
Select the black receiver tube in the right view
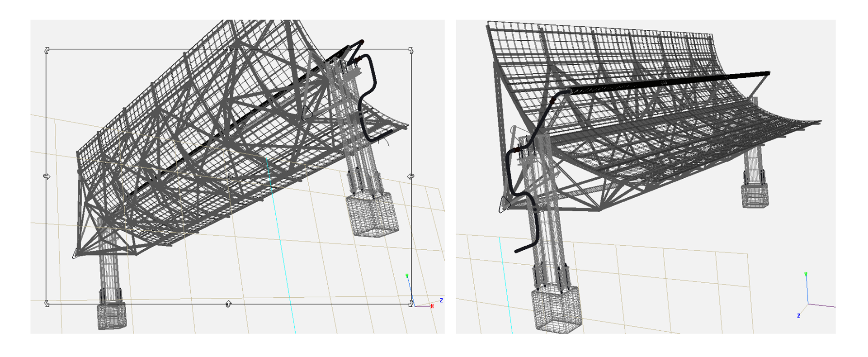click(x=668, y=82)
